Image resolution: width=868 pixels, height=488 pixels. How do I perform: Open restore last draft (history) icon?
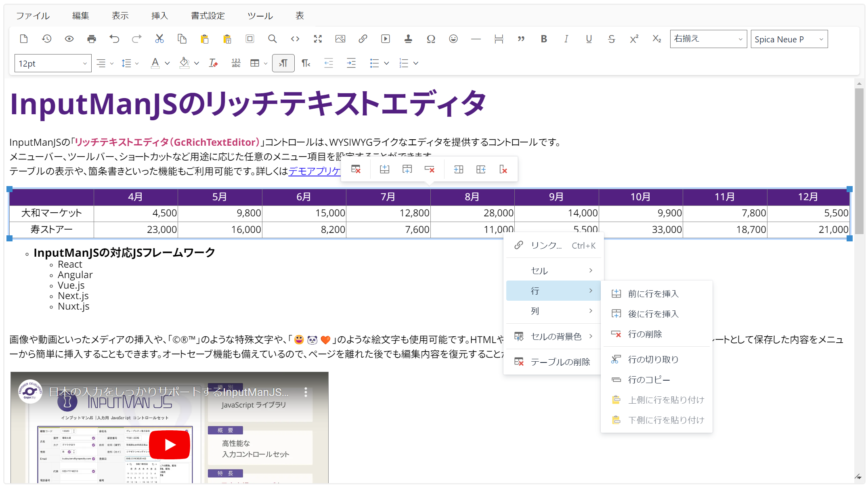[x=46, y=39]
